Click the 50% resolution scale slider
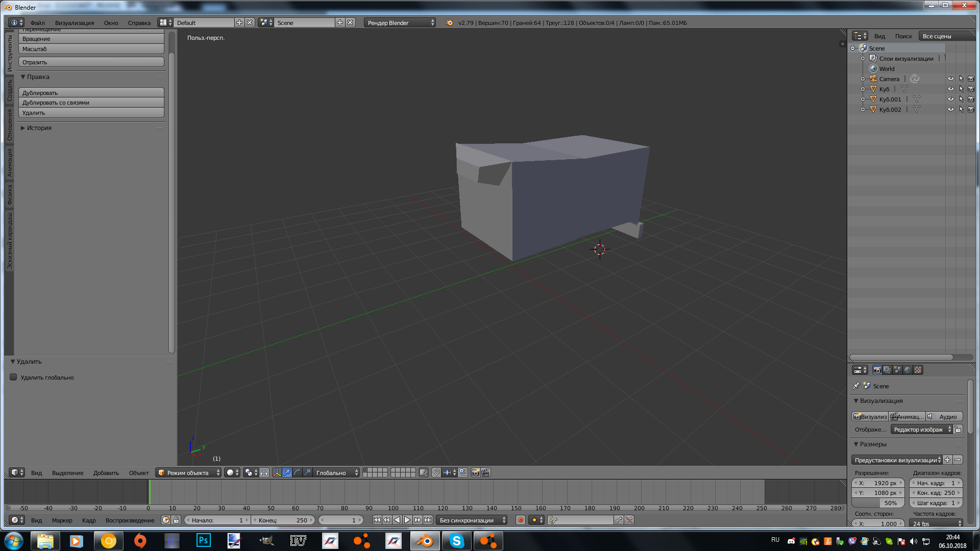 click(x=878, y=503)
